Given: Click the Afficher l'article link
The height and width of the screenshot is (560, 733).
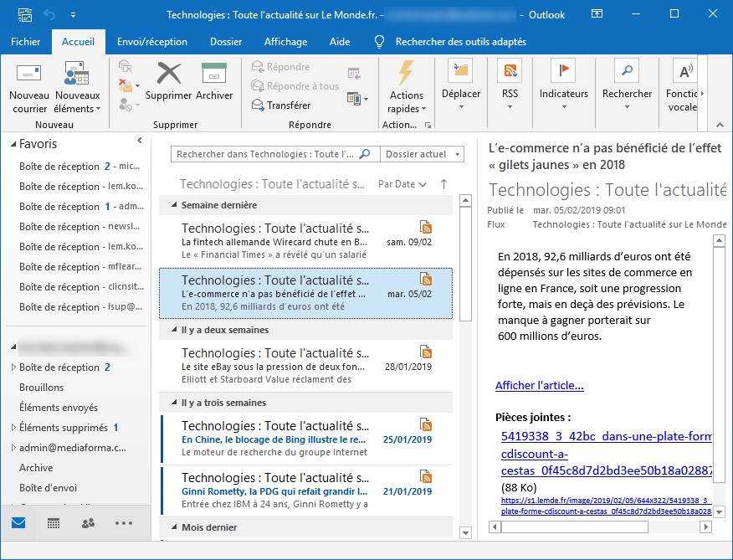Looking at the screenshot, I should point(539,385).
